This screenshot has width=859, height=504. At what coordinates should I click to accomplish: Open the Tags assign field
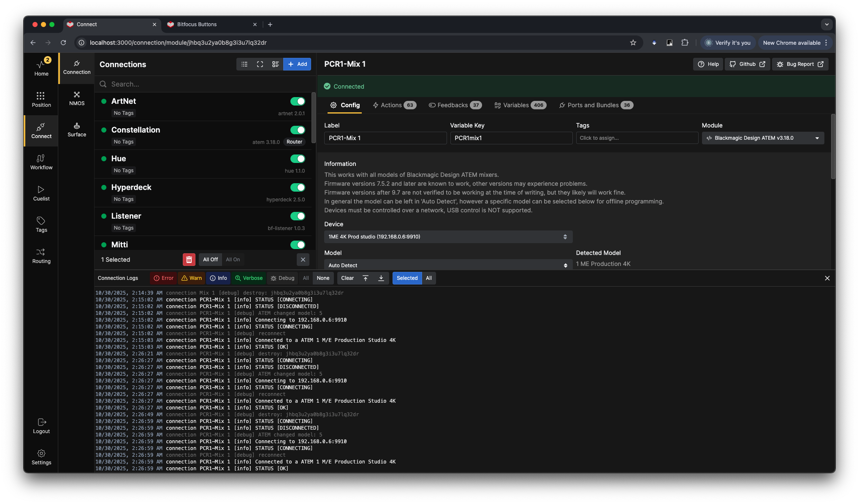tap(637, 138)
